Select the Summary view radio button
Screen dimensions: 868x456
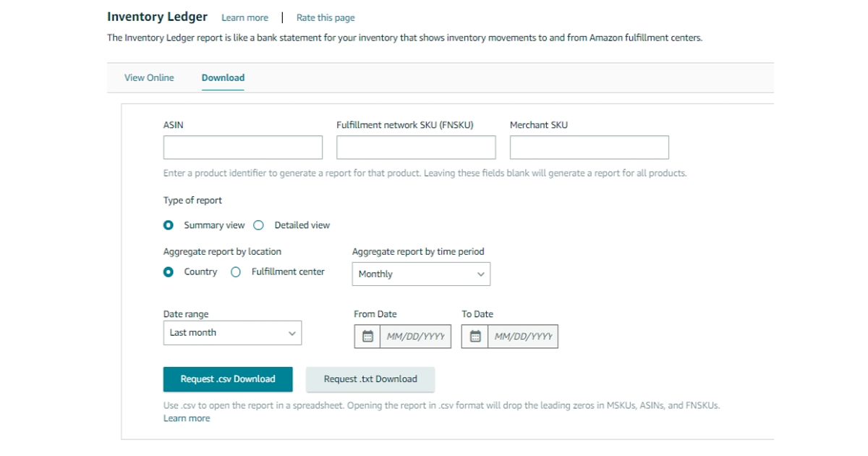(x=169, y=225)
